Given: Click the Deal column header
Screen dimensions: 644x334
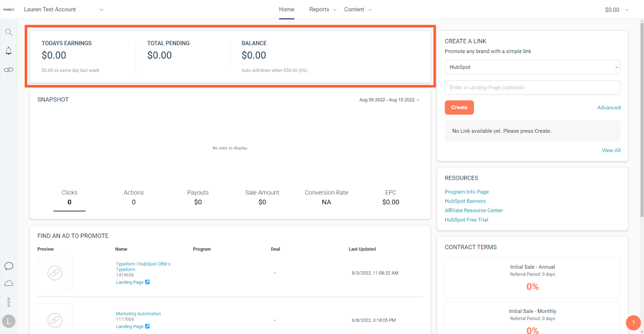Looking at the screenshot, I should point(275,249).
